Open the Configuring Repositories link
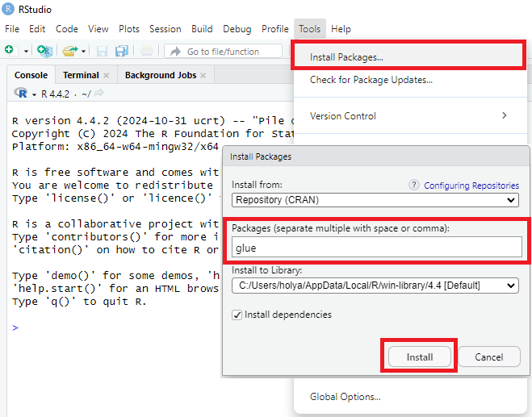This screenshot has width=532, height=417. (471, 186)
